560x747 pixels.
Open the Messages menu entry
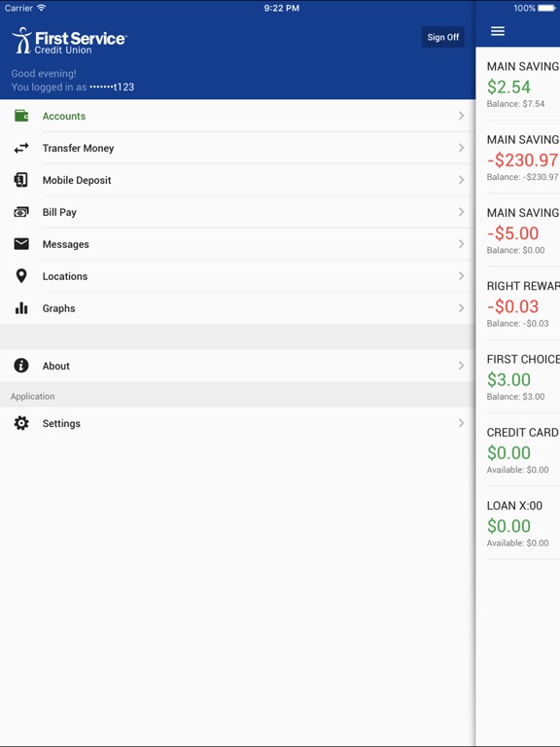coord(237,244)
